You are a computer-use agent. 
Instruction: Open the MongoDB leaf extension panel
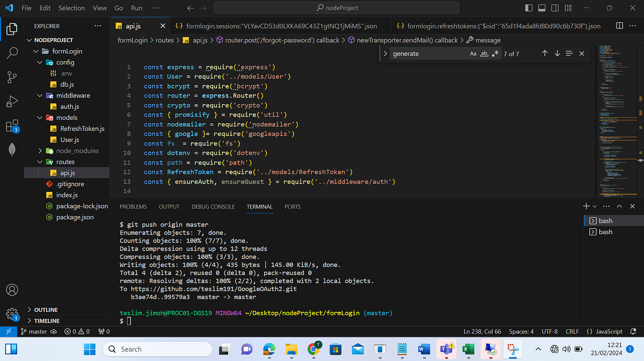12,149
